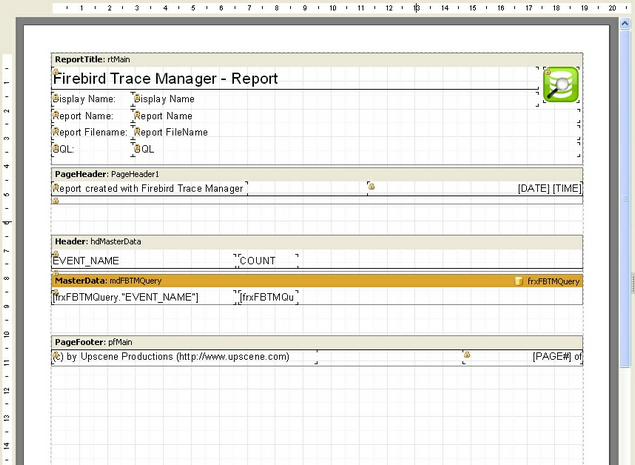The image size is (635, 465).
Task: Click the frxFBTMQuery dataset icon
Action: [x=518, y=281]
